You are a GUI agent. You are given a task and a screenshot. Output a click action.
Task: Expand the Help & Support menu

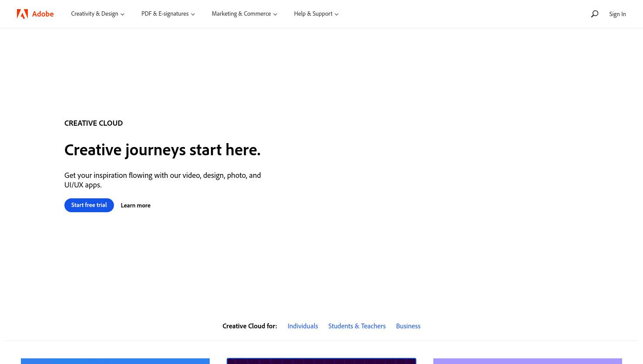pos(316,14)
